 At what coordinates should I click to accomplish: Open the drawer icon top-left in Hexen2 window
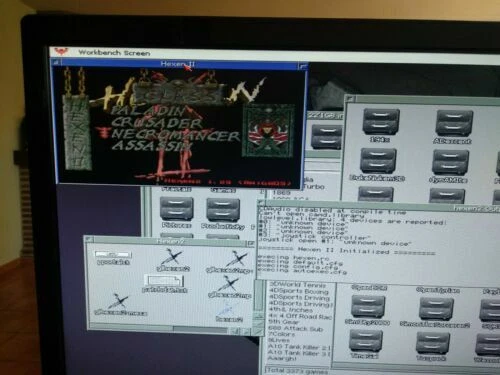(x=113, y=258)
